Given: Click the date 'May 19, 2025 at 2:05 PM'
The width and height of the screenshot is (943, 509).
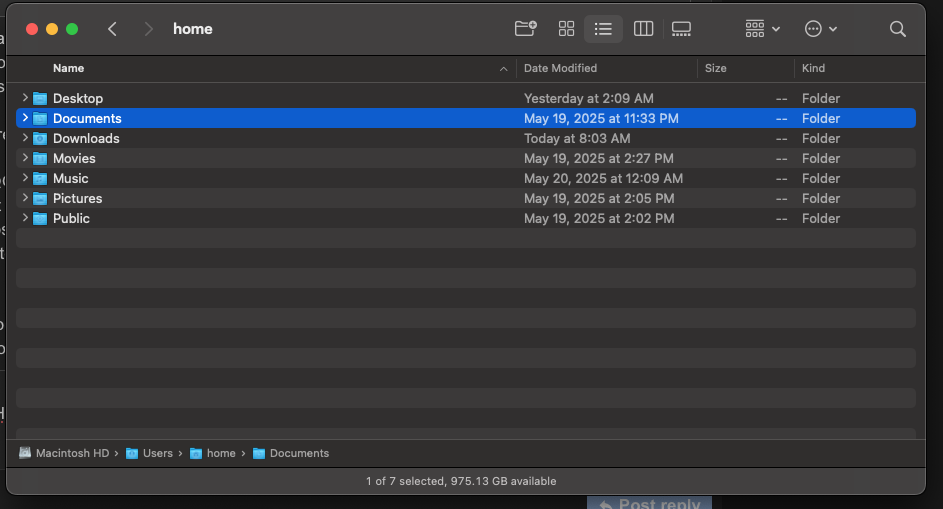Looking at the screenshot, I should coord(599,198).
